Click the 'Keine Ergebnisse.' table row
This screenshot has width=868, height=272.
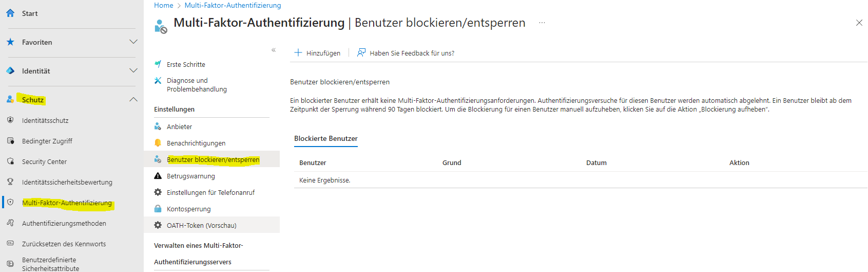(581, 180)
